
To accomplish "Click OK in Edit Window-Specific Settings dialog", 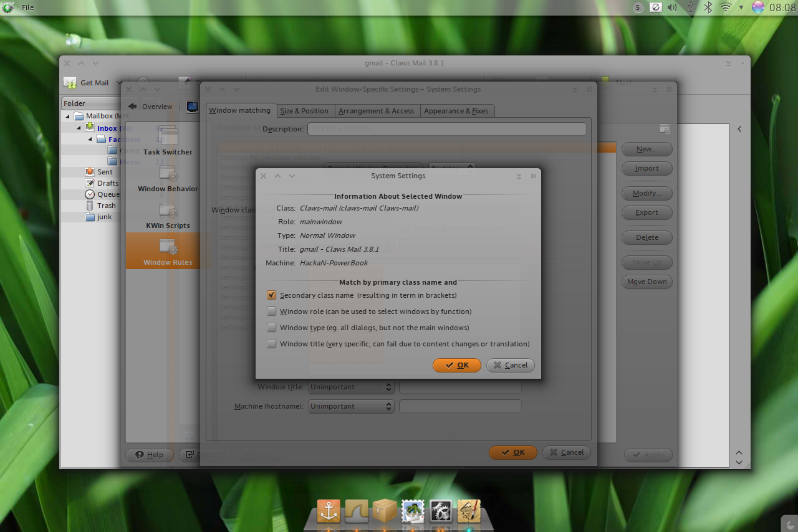I will [x=513, y=452].
